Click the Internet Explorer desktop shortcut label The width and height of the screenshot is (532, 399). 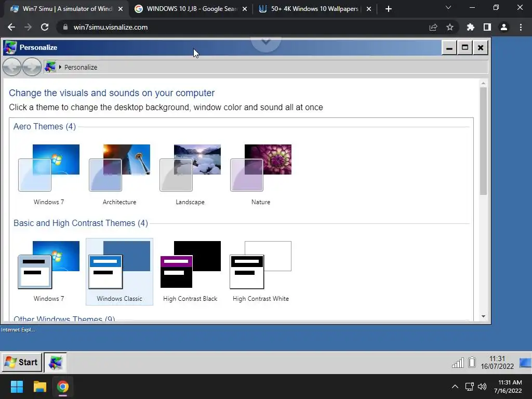coord(18,329)
